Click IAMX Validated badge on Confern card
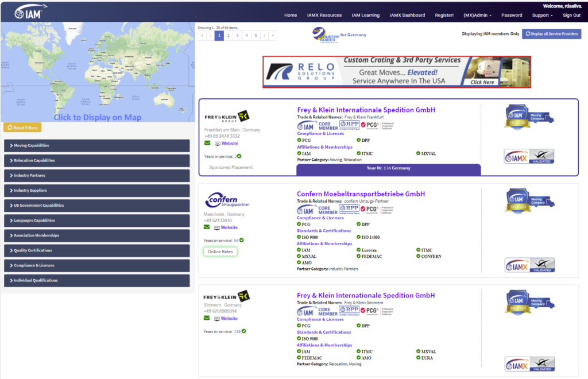Viewport: 588px width, 379px height. click(529, 265)
